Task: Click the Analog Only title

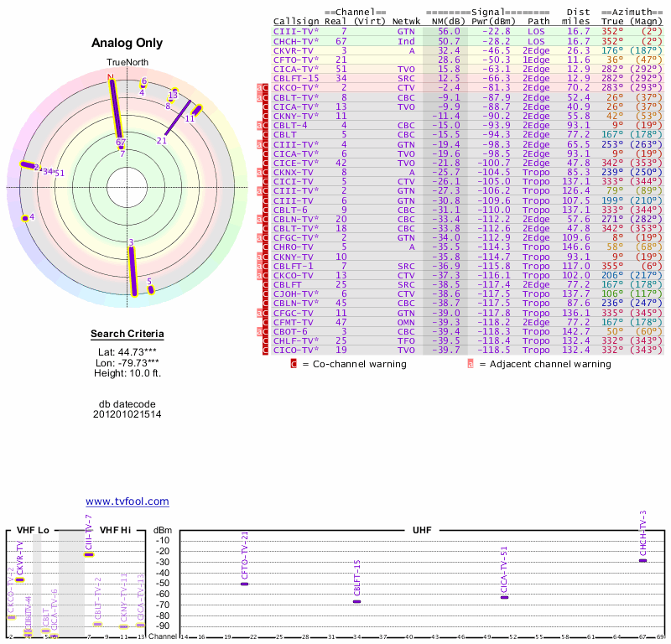Action: tap(127, 43)
